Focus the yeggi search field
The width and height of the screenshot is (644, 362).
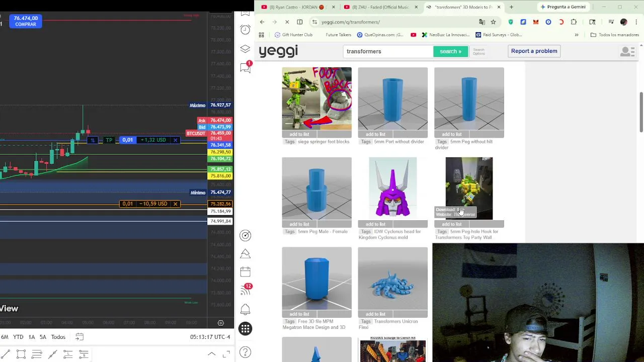pyautogui.click(x=388, y=51)
